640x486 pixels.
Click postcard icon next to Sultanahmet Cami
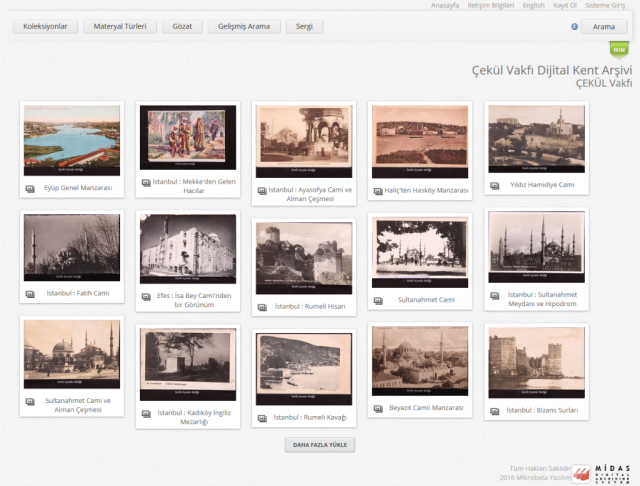[x=378, y=300]
